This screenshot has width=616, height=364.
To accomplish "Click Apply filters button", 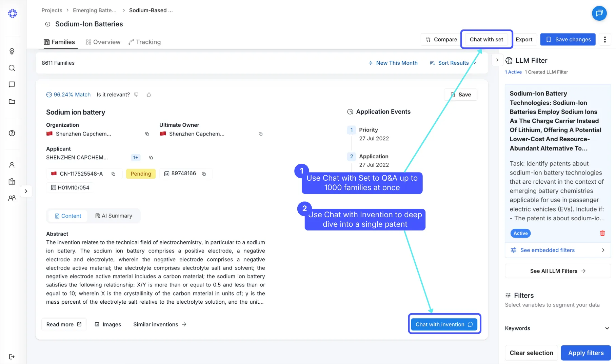I will click(x=586, y=353).
